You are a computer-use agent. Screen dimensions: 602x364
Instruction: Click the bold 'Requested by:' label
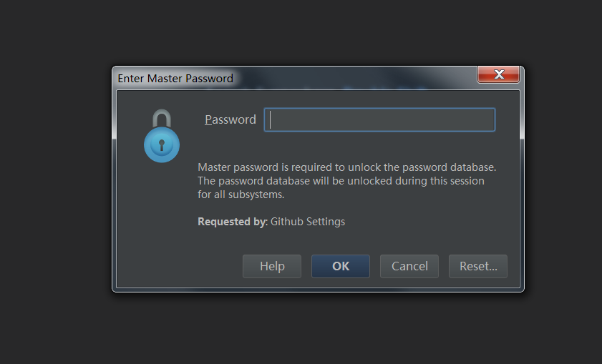(x=233, y=222)
